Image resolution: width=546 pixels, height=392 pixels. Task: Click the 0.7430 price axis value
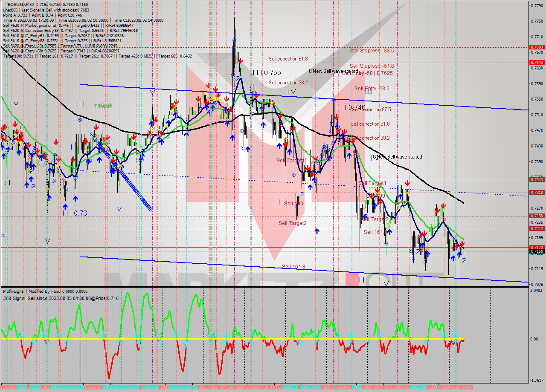(x=536, y=146)
